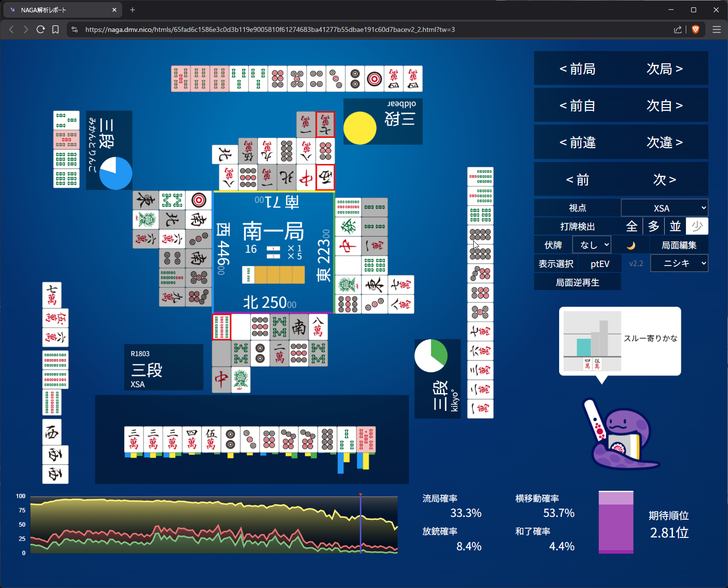The height and width of the screenshot is (588, 728).
Task: Bookmark this page via bookmark icon
Action: (x=55, y=29)
